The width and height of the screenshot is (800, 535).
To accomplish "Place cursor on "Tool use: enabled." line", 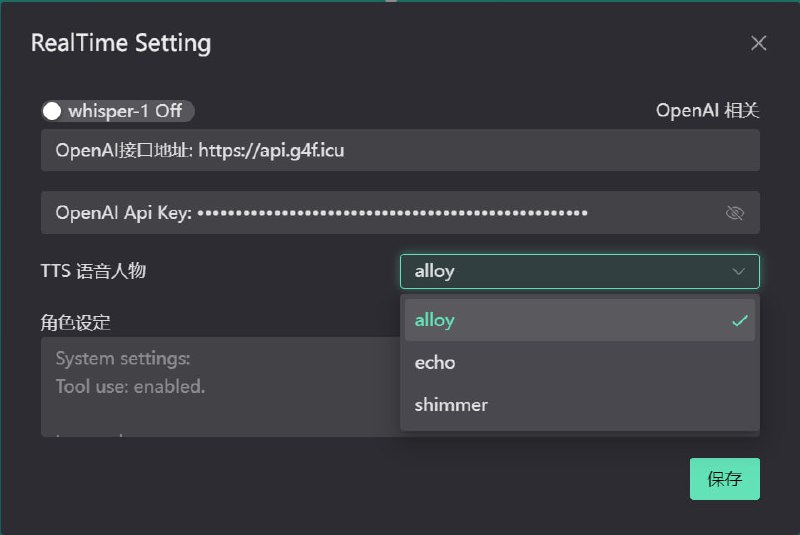I will click(x=130, y=387).
